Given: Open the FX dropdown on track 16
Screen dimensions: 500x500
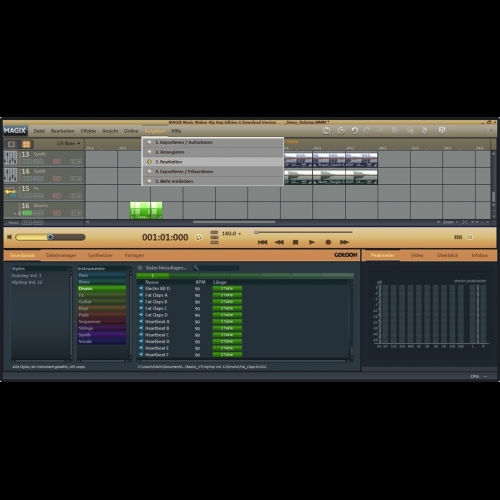Looking at the screenshot, I should [x=76, y=213].
